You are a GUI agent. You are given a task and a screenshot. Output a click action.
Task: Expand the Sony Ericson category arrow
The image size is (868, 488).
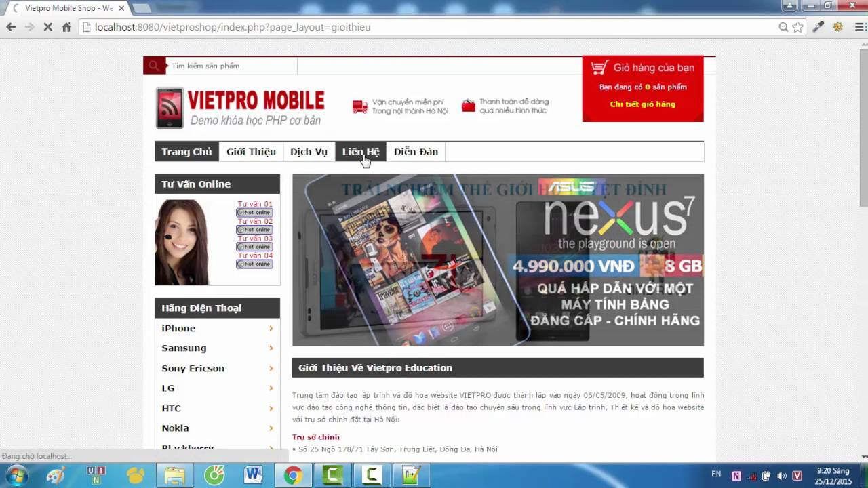(271, 369)
